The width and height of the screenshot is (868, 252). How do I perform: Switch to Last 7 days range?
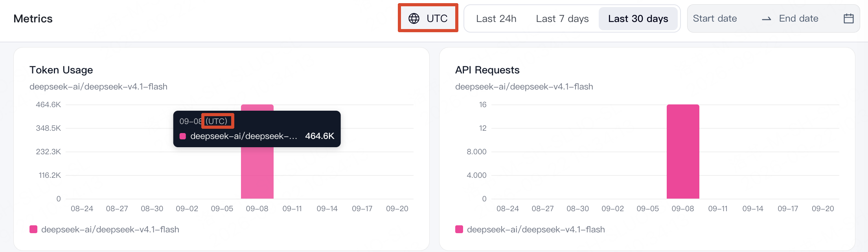562,18
